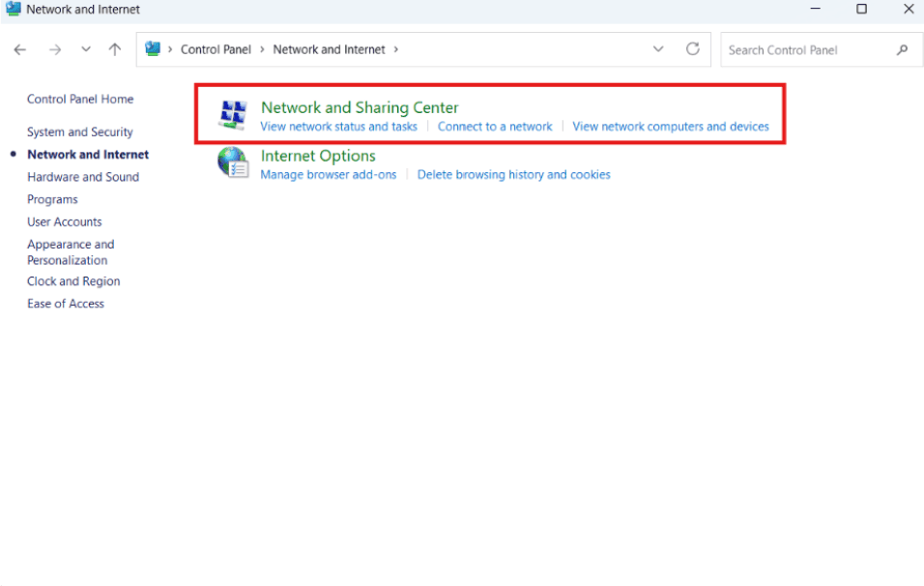Open Hardware and Sound category
924x586 pixels.
tap(83, 177)
